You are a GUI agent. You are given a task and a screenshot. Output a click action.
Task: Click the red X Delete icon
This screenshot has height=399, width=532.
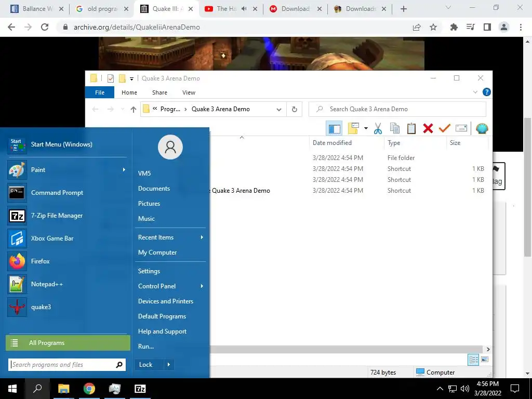428,129
